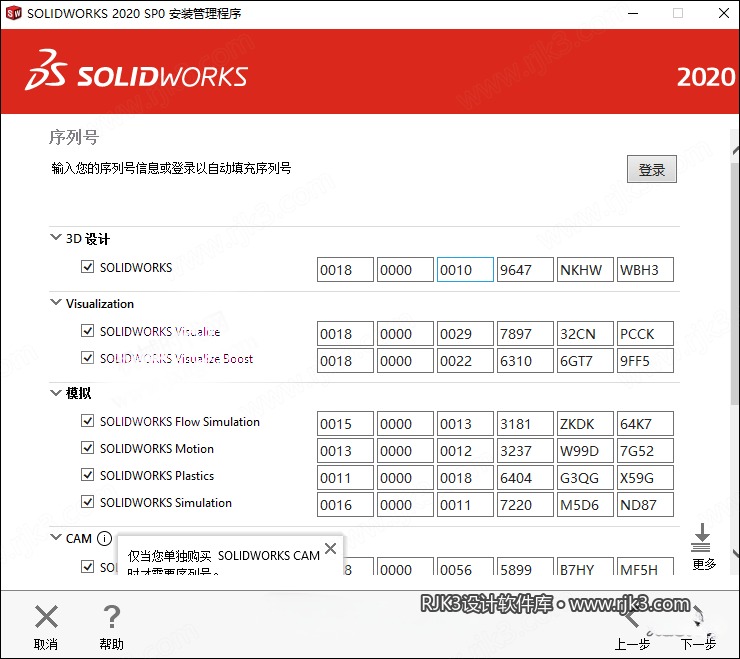The width and height of the screenshot is (740, 659).
Task: Click Visualize serial field 7897
Action: coord(525,334)
